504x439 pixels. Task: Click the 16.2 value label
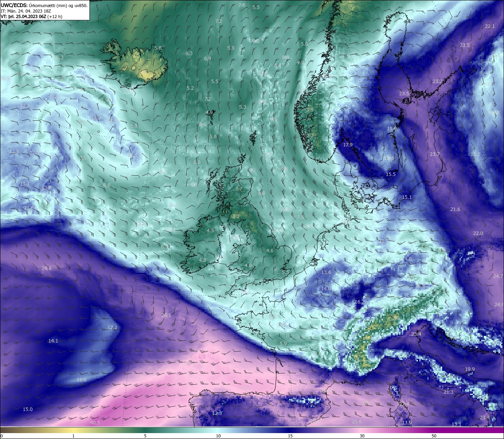[x=359, y=302]
